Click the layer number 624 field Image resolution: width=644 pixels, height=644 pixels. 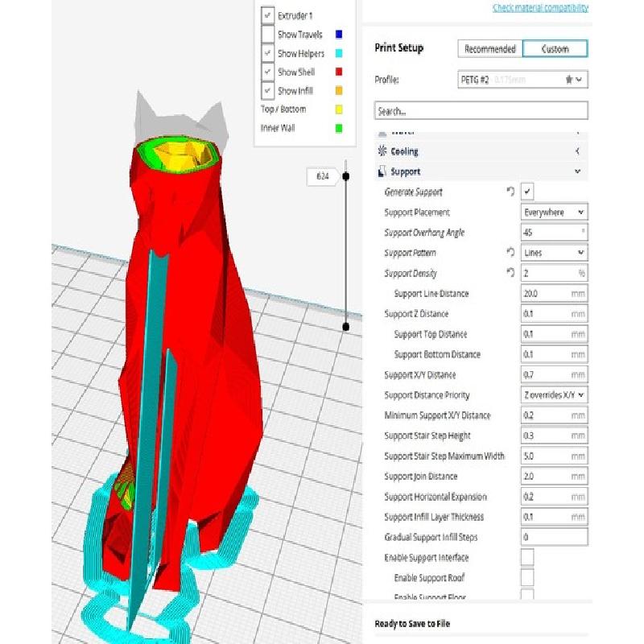(323, 176)
